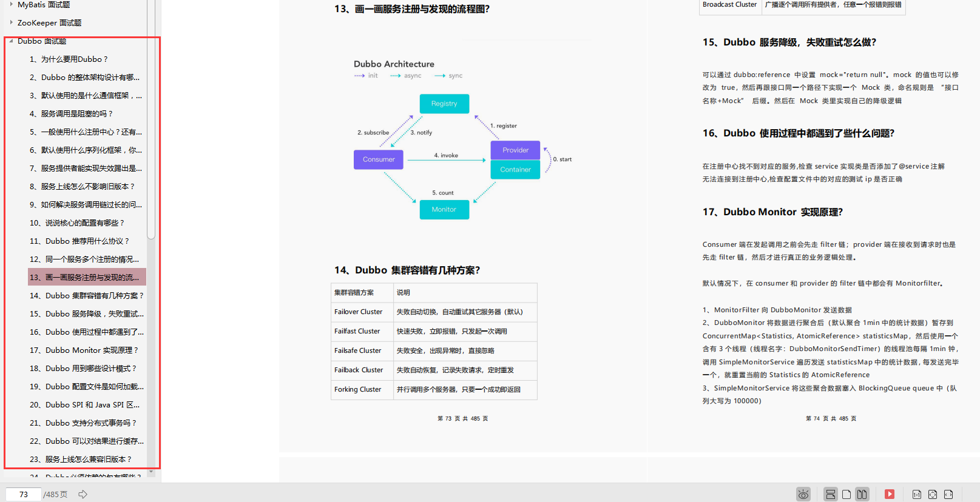980x502 pixels.
Task: Expand the MyBatis 面试题 bookmark
Action: pyautogui.click(x=11, y=4)
